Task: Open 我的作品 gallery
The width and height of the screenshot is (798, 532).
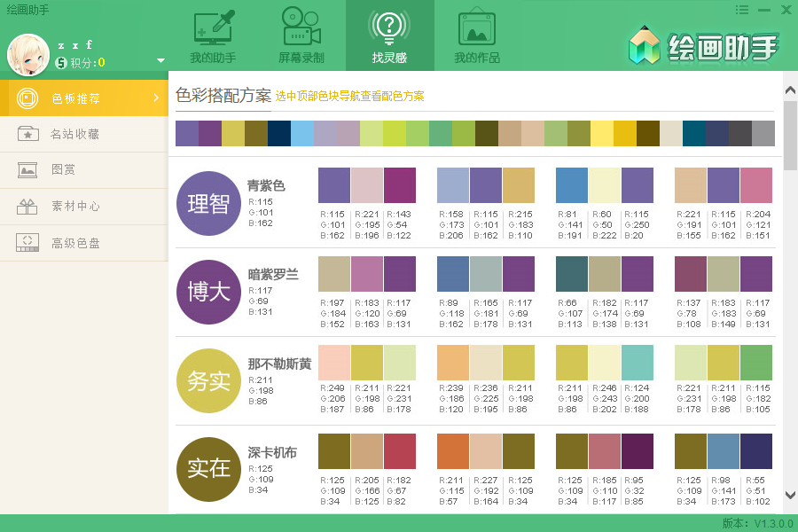Action: [476, 35]
